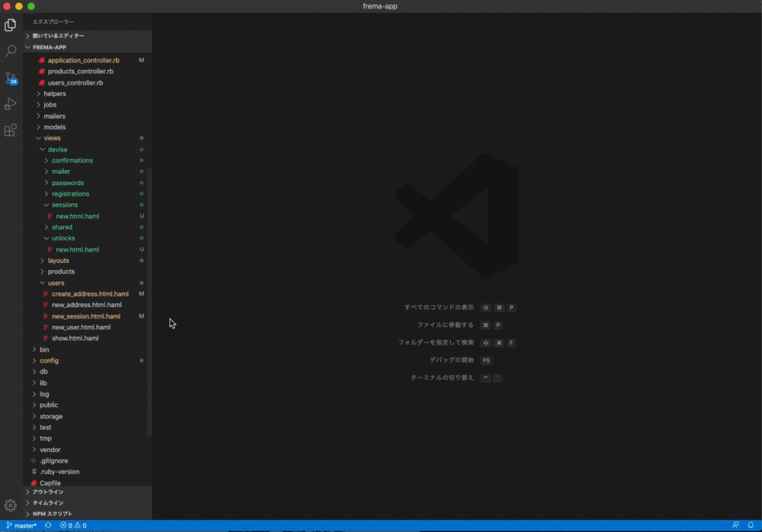The image size is (762, 532).
Task: Open the Run and Debug view
Action: (10, 104)
